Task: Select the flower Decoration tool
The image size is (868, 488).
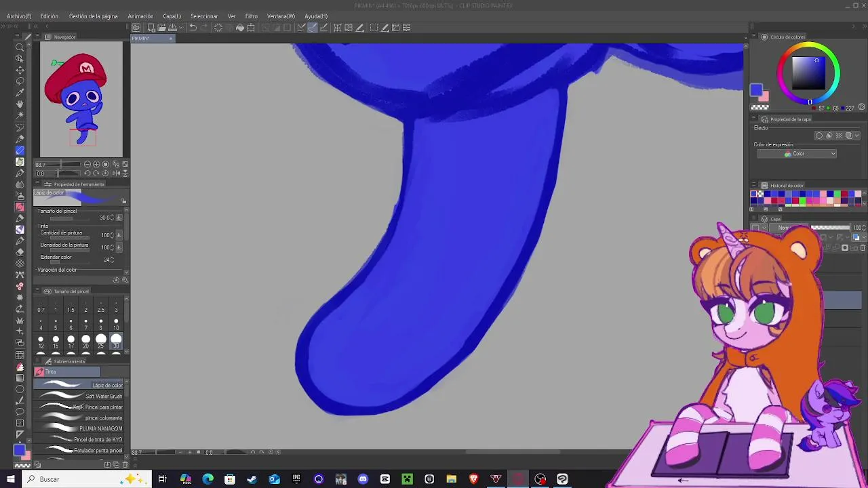Action: [x=20, y=286]
